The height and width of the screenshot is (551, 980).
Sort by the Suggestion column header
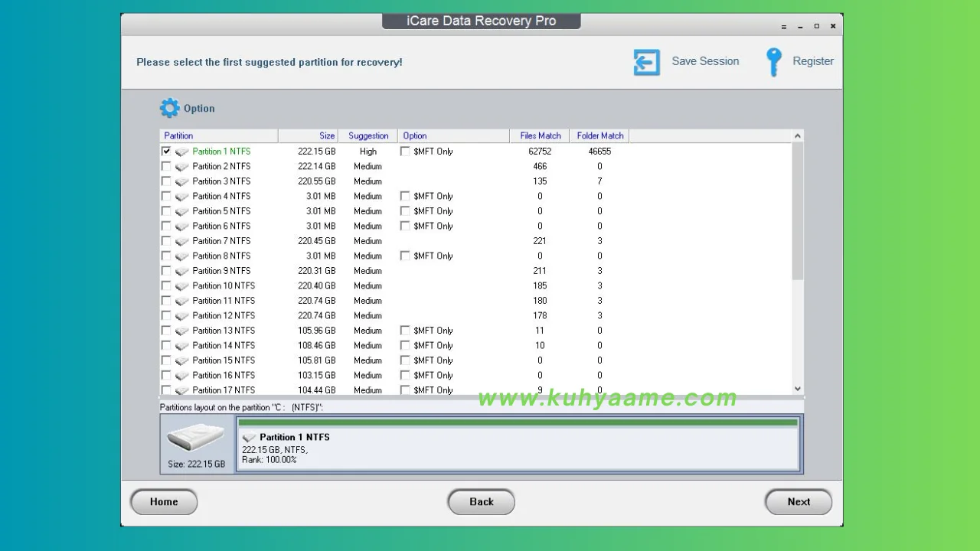point(367,135)
